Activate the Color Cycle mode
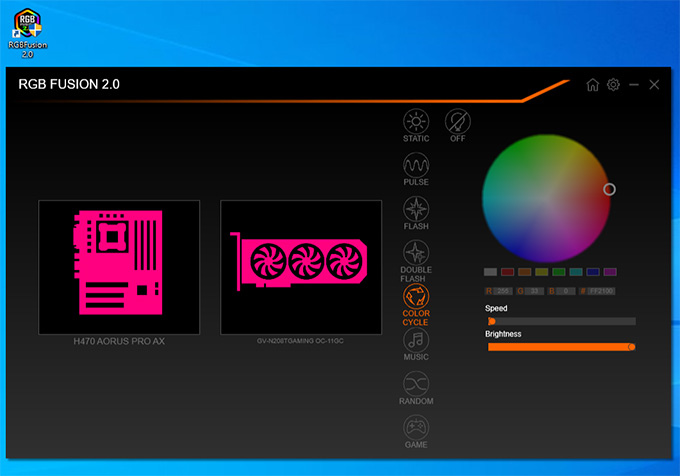This screenshot has width=680, height=476. tap(416, 305)
